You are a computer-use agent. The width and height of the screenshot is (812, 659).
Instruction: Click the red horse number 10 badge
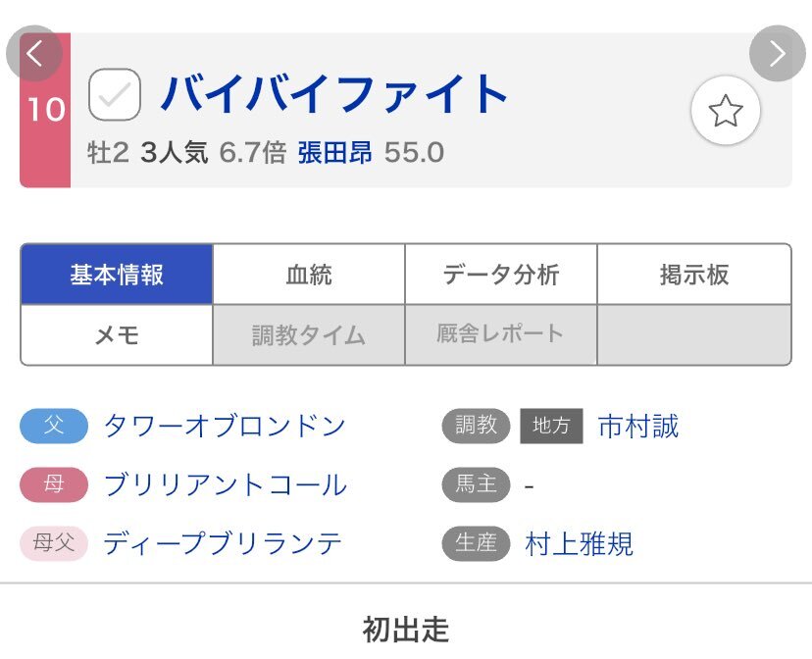pos(45,110)
